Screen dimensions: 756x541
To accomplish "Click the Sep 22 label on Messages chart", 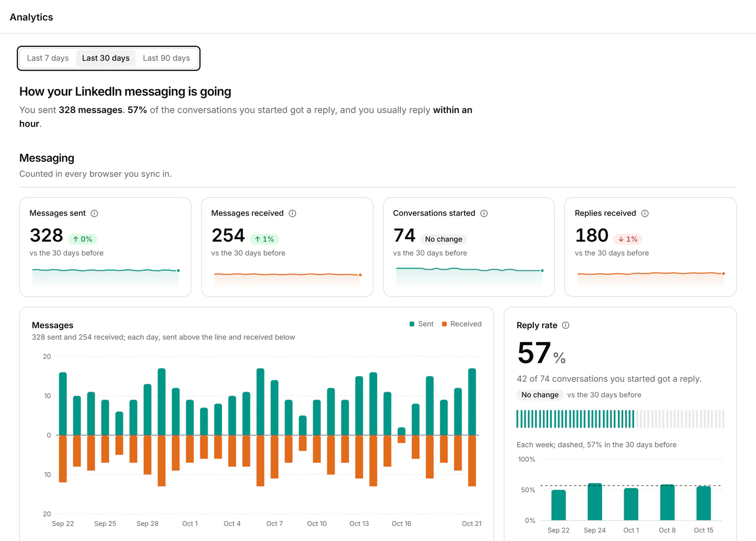I will (x=63, y=524).
